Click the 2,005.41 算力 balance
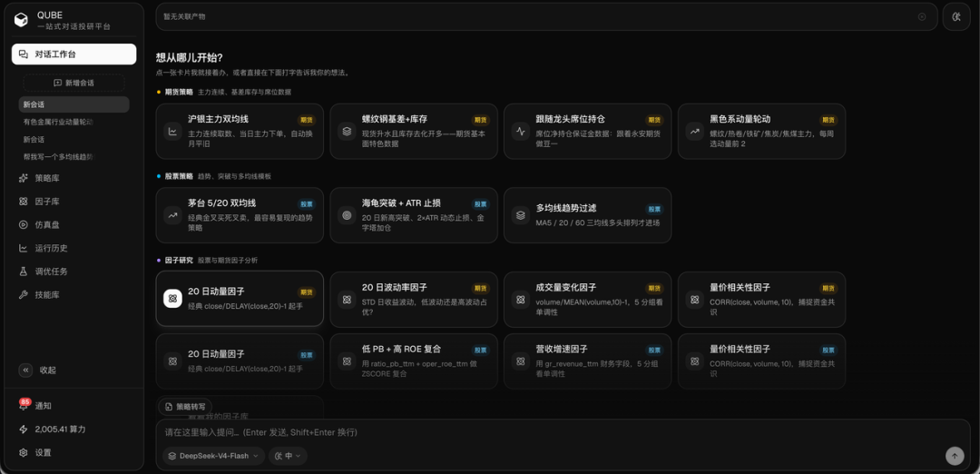980x474 pixels. point(60,430)
